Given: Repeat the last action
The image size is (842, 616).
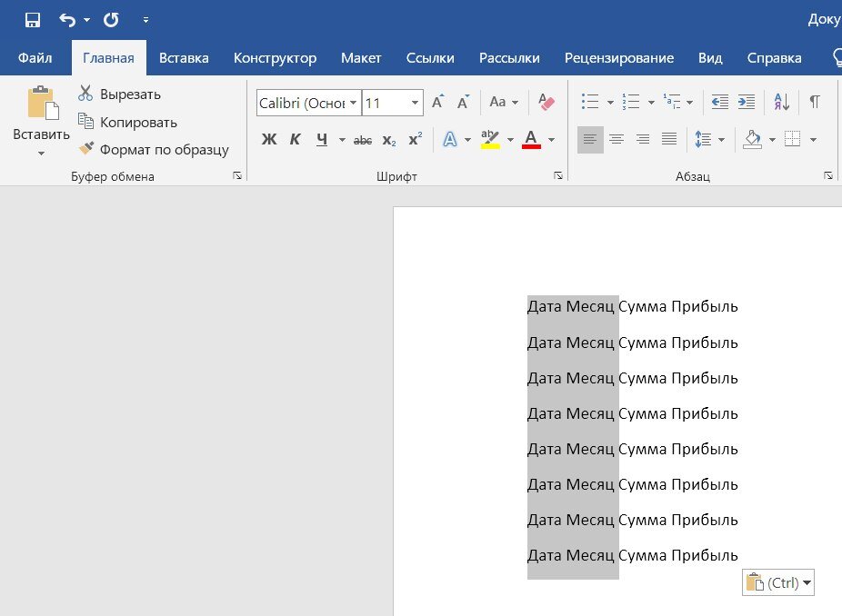Looking at the screenshot, I should [x=111, y=20].
